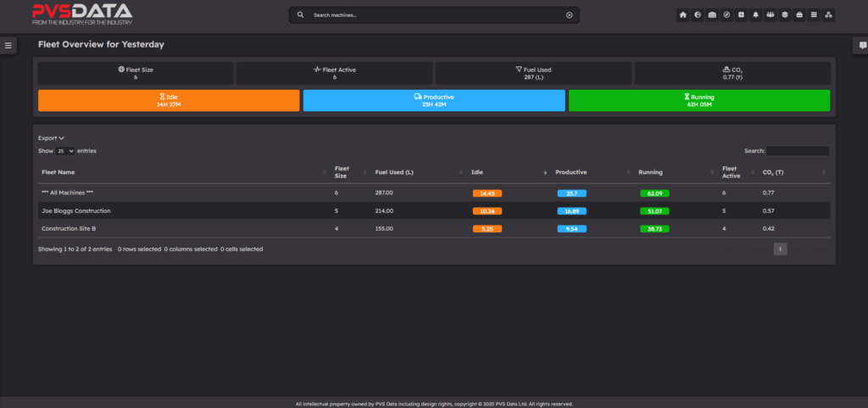Click the green Running summary tile
The width and height of the screenshot is (868, 408).
(699, 100)
